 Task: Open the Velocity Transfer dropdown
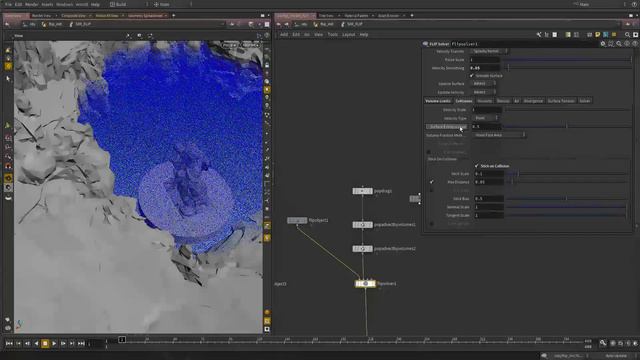click(x=489, y=51)
